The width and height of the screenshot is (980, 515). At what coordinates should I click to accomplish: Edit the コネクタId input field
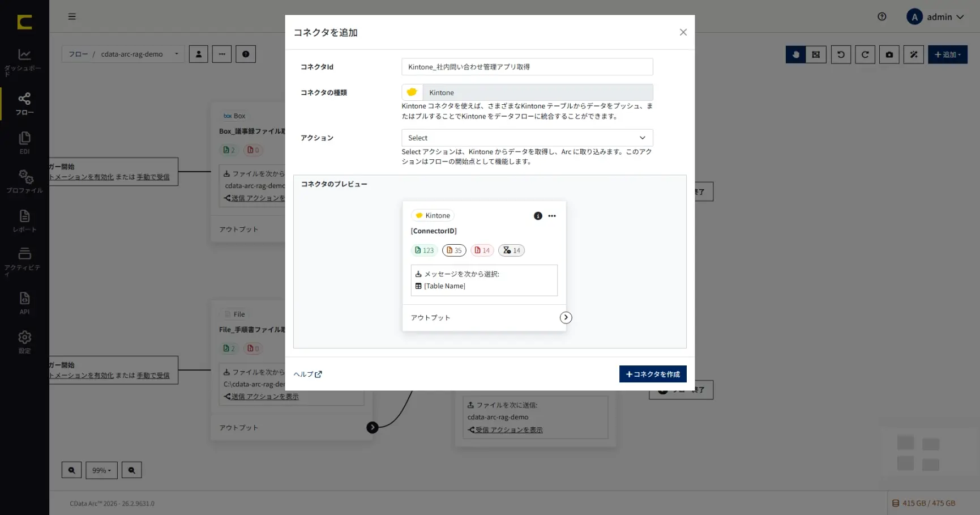527,67
